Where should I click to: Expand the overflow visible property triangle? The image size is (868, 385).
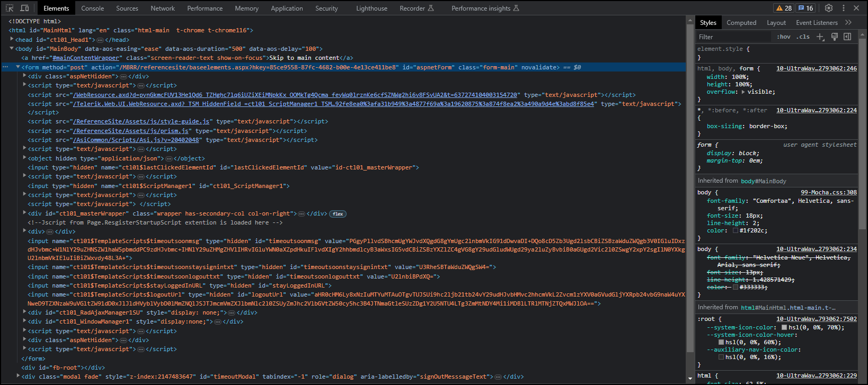[743, 92]
